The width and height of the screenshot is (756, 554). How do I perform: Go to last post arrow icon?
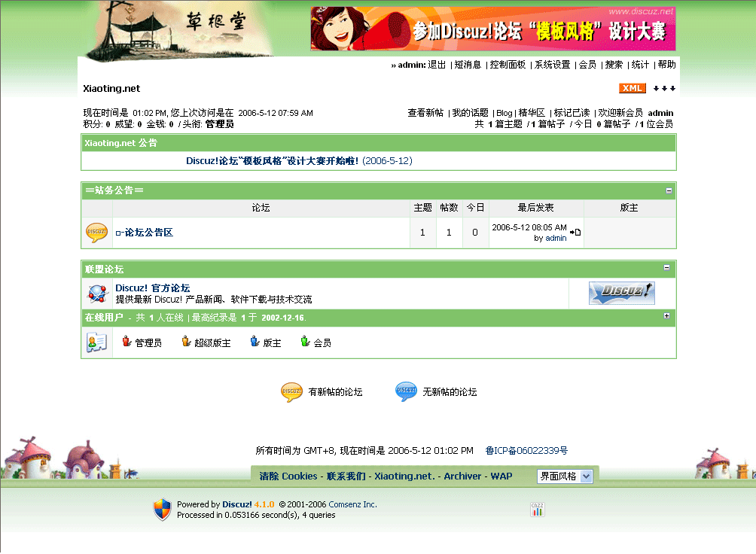pos(575,233)
